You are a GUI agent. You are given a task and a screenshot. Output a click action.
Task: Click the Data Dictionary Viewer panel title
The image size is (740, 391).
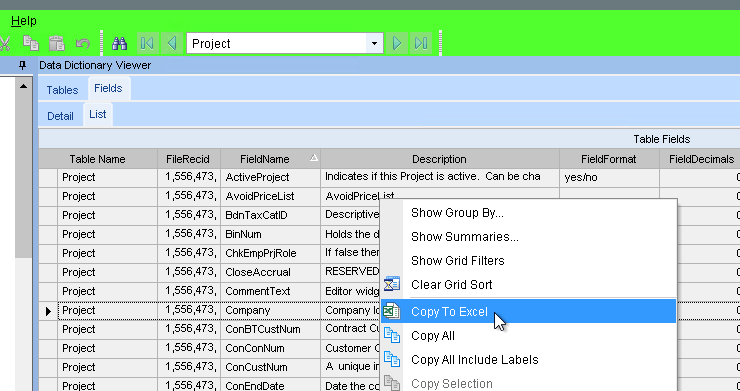pos(95,65)
